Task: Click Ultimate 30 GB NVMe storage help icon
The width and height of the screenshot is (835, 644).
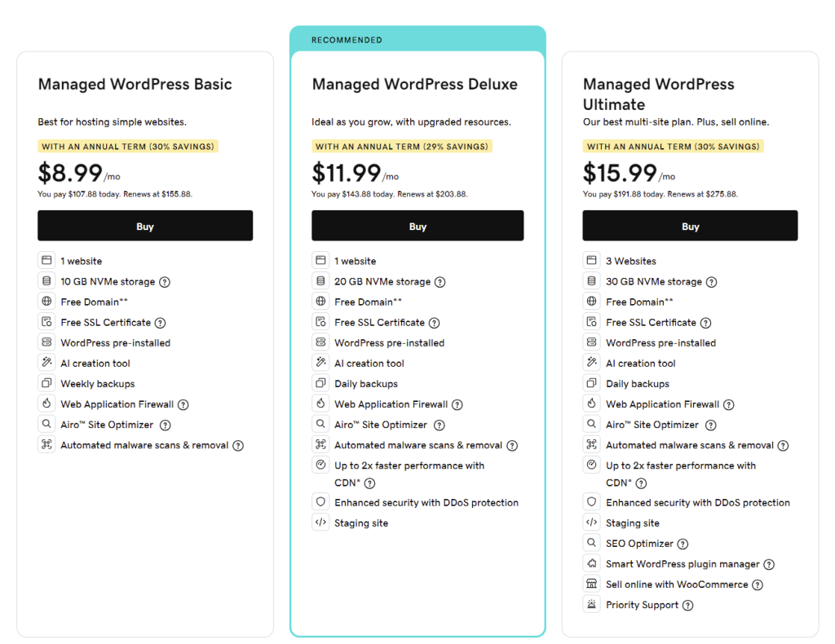Action: [712, 282]
